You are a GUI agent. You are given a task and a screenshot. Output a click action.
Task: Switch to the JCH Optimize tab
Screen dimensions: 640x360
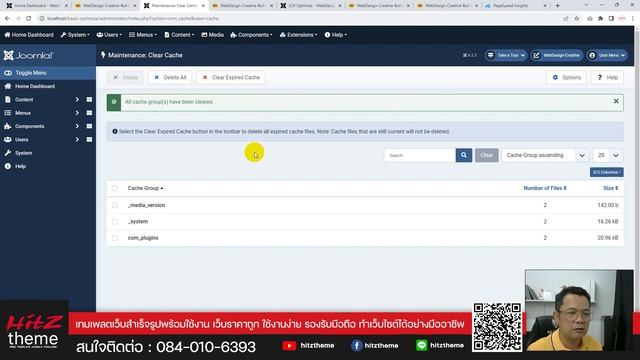click(x=311, y=6)
